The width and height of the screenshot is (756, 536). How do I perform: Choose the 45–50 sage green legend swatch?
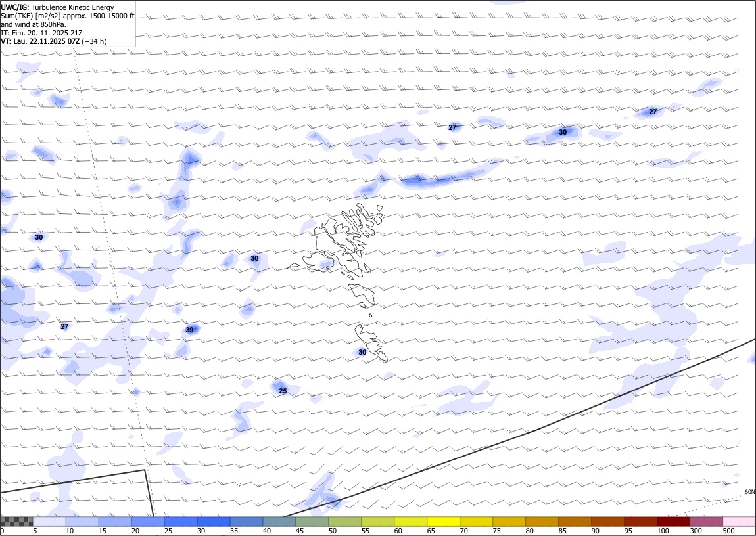click(312, 522)
